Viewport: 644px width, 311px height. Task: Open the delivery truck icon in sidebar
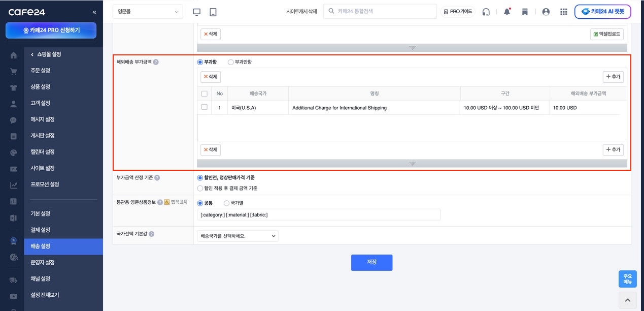(14, 280)
